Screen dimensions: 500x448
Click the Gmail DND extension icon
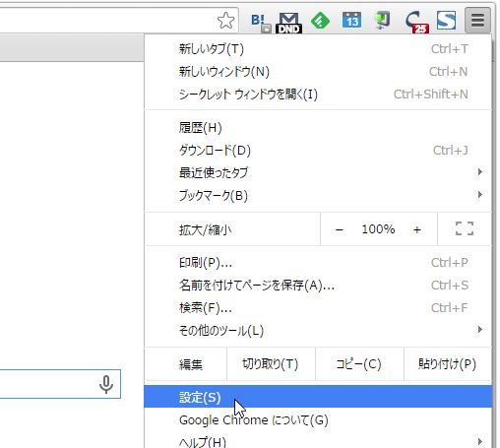(x=288, y=23)
